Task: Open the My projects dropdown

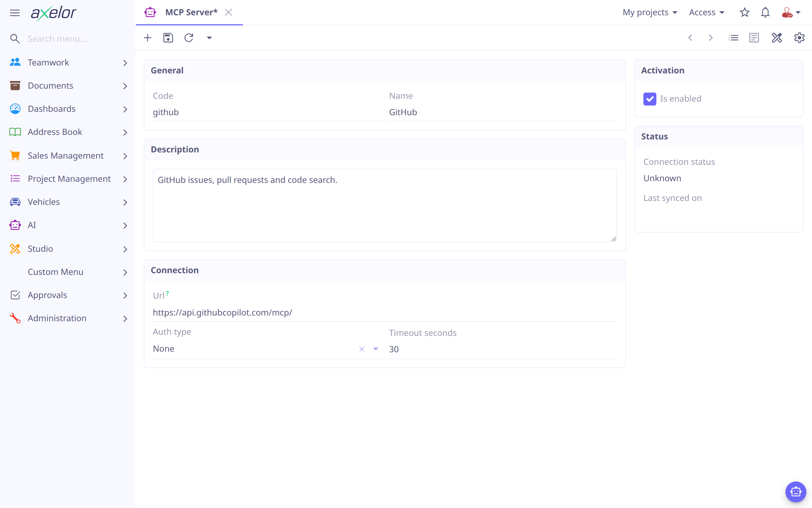Action: [x=650, y=12]
